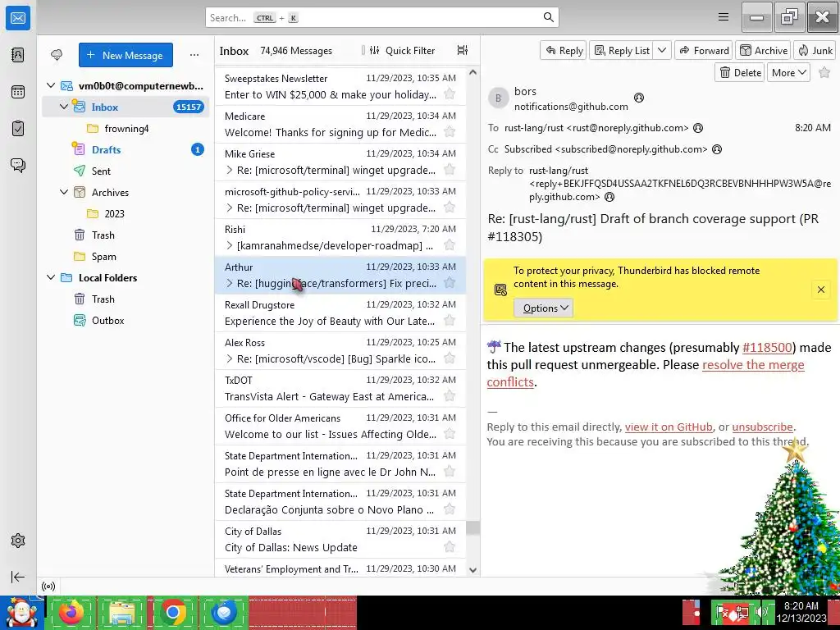Dismiss the remote content notification
Viewport: 840px width, 630px height.
[820, 290]
